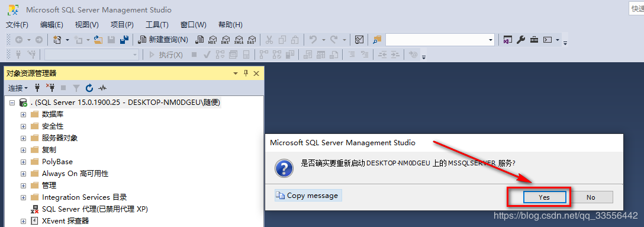The width and height of the screenshot is (644, 227).
Task: Click the Open File folder icon
Action: [99, 40]
